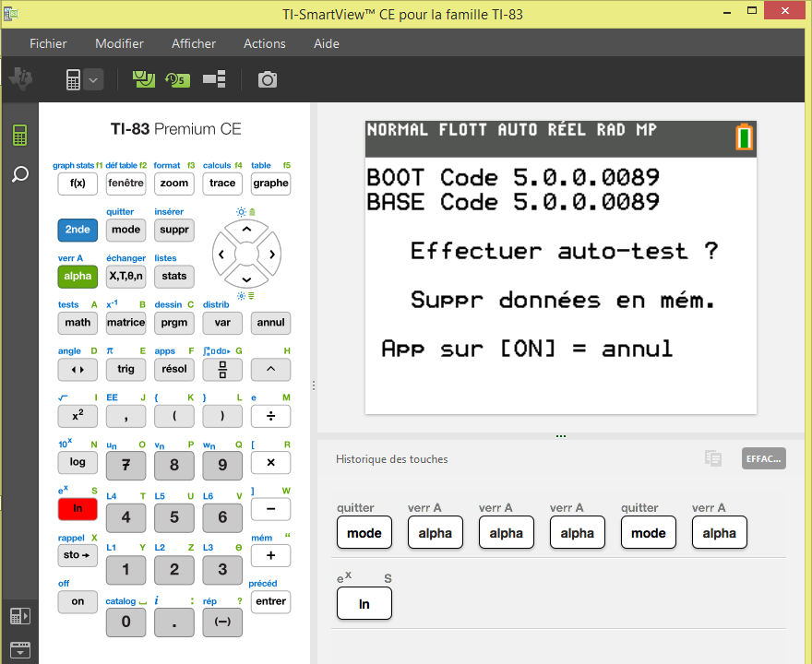Click the trace calculator key

click(x=222, y=184)
